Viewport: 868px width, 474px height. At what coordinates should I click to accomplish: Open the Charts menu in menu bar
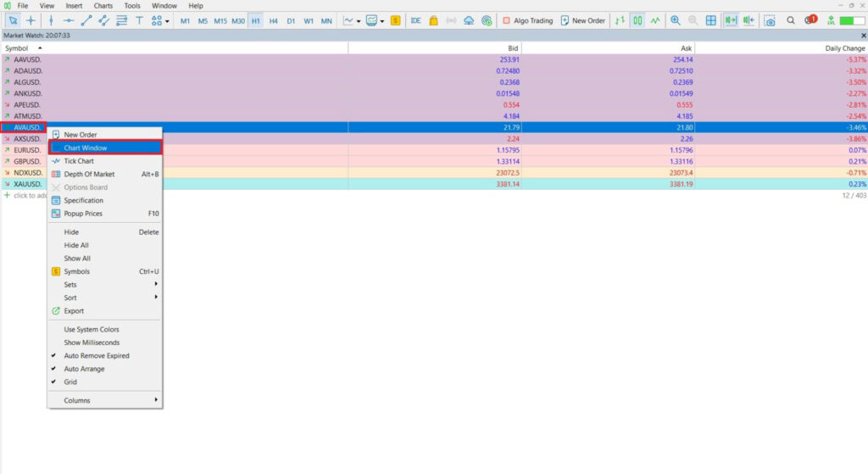103,6
